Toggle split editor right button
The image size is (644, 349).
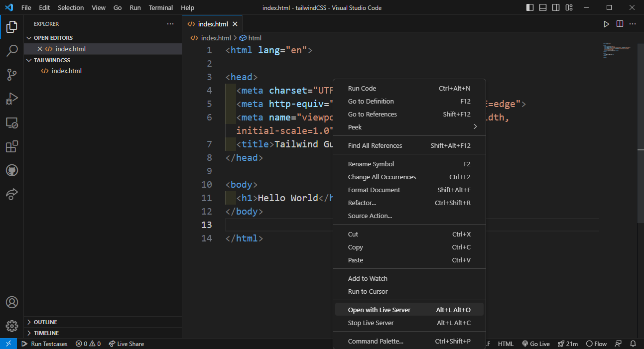[620, 24]
